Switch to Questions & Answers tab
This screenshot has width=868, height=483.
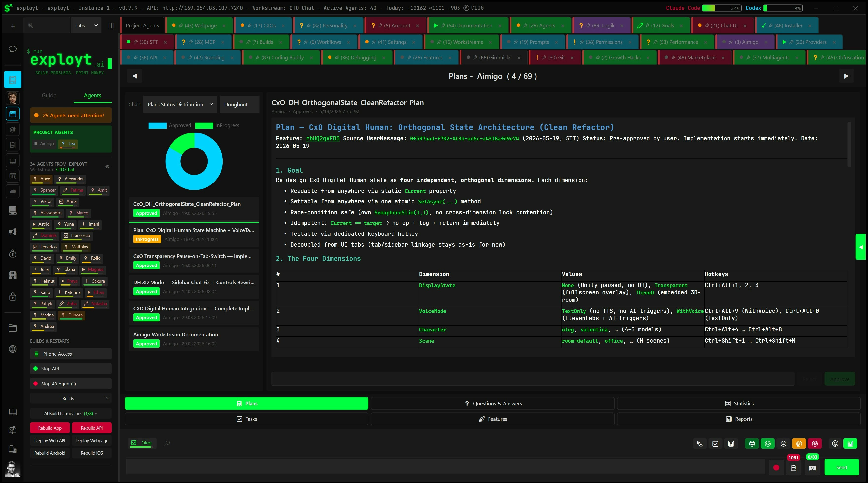click(x=492, y=403)
